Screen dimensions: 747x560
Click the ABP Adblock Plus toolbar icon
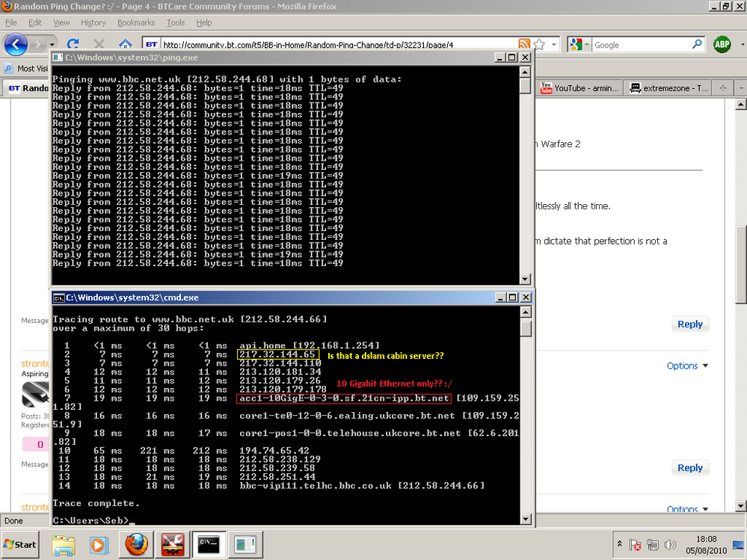(x=722, y=45)
